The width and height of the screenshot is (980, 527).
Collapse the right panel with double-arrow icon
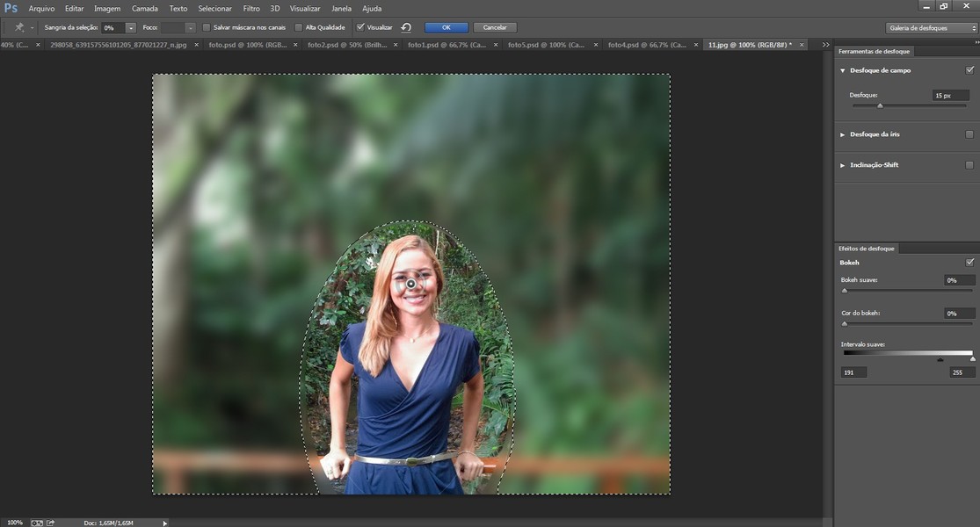point(976,42)
